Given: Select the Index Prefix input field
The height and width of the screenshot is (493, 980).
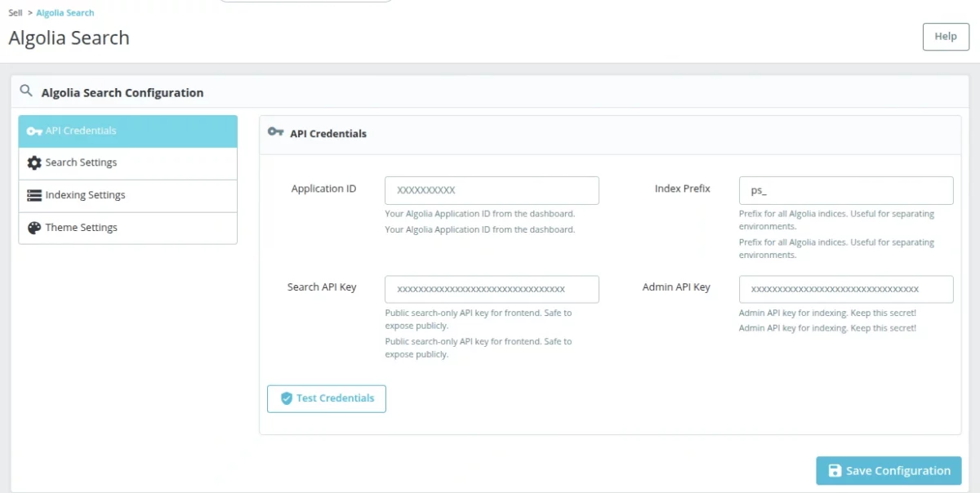Looking at the screenshot, I should point(845,190).
